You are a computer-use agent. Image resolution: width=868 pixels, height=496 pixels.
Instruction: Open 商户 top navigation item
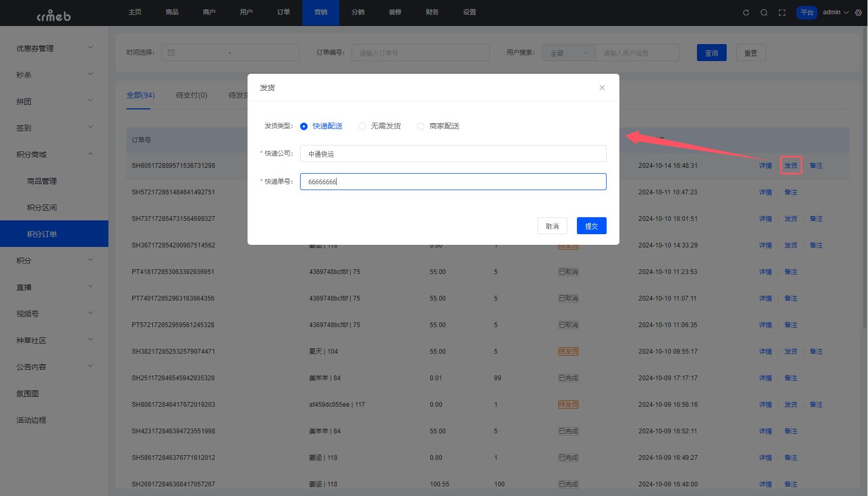point(209,12)
